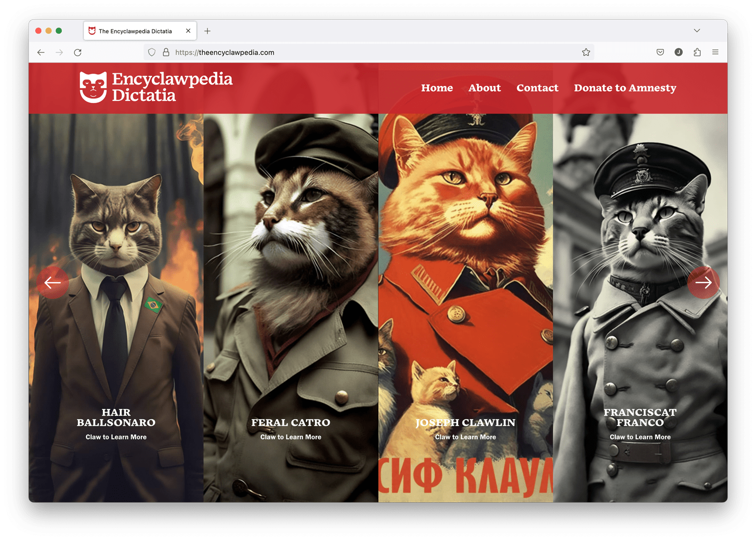The width and height of the screenshot is (756, 540).
Task: Select The Encyclawpedia Dictatia tab
Action: tap(140, 31)
